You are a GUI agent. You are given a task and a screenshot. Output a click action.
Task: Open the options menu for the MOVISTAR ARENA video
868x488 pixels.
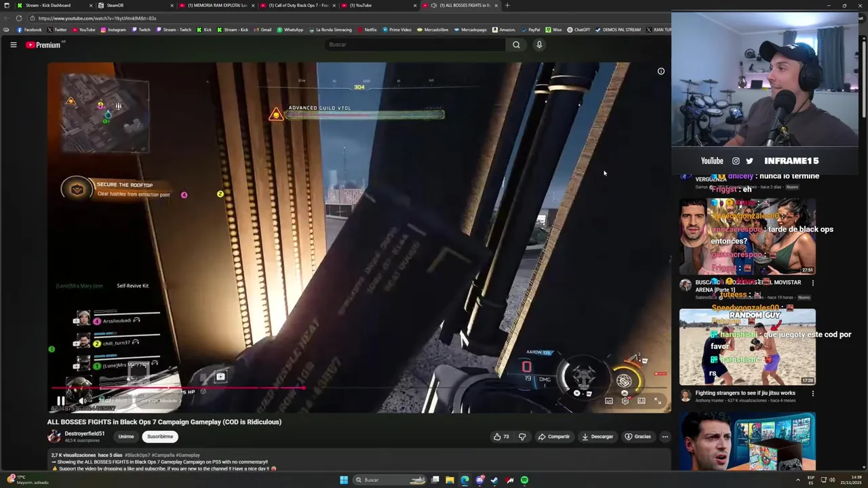[x=813, y=283]
